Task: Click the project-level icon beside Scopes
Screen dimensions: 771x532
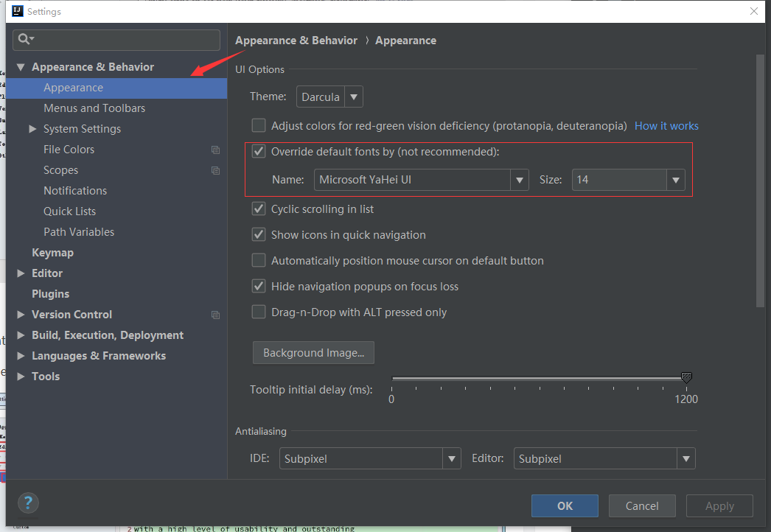Action: [x=215, y=170]
